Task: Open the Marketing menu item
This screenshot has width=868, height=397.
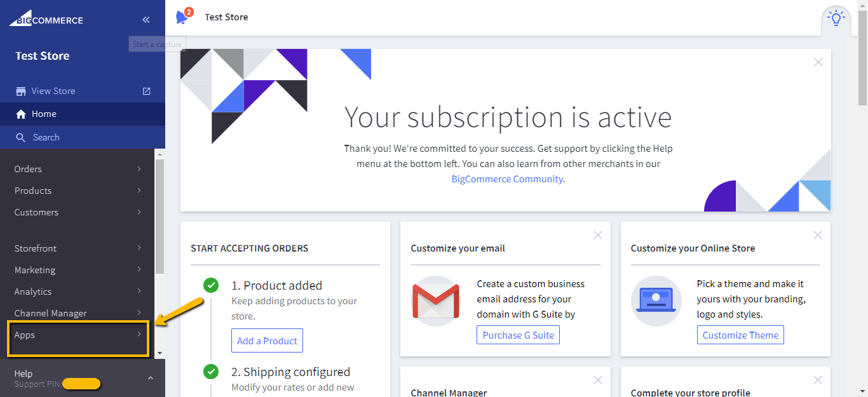Action: pos(35,270)
